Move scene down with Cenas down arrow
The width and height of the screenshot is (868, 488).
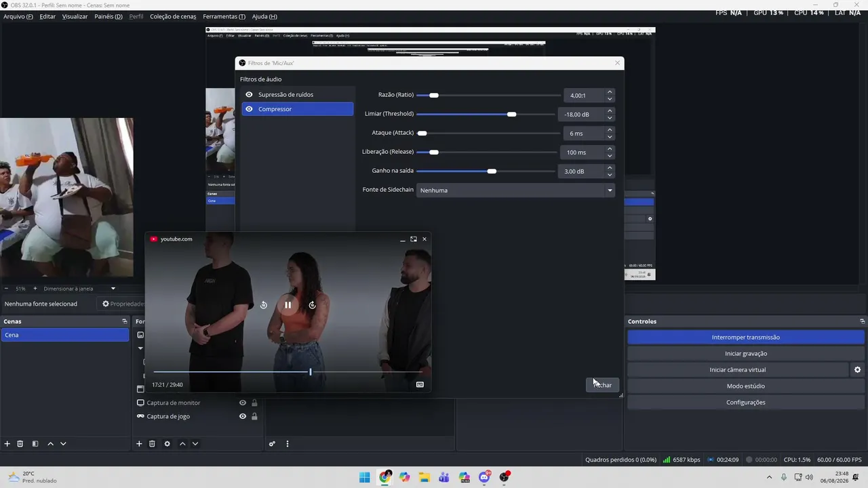click(63, 444)
